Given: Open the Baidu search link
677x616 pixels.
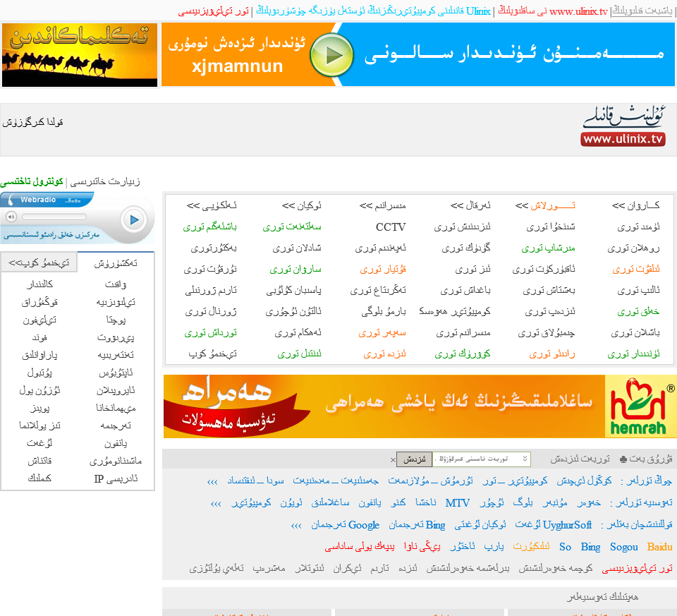Looking at the screenshot, I should [x=659, y=547].
